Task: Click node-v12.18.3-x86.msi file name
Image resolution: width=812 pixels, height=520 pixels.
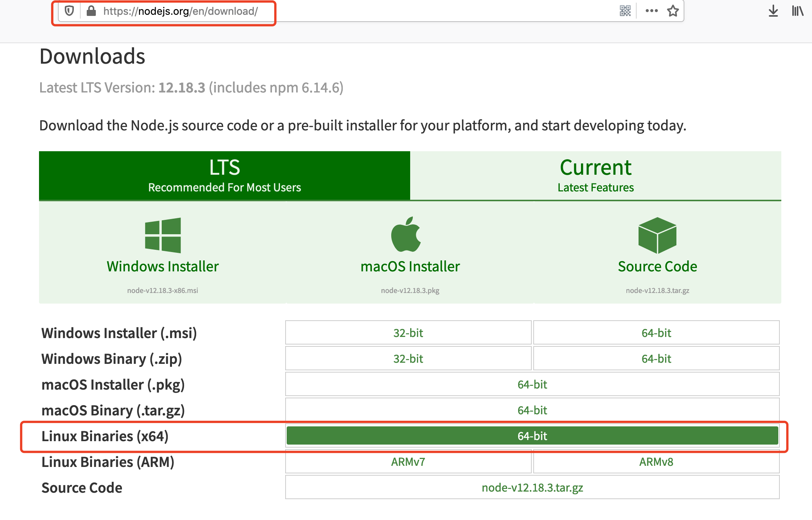Action: click(162, 290)
